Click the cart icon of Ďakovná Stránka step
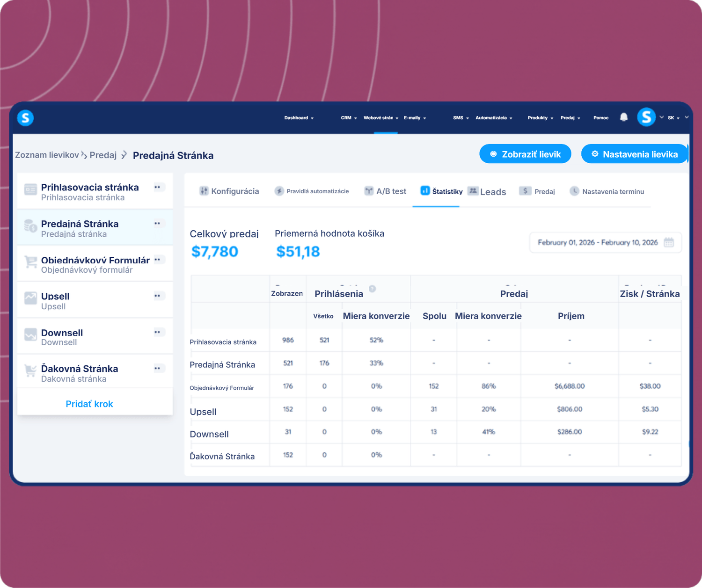 click(x=30, y=370)
